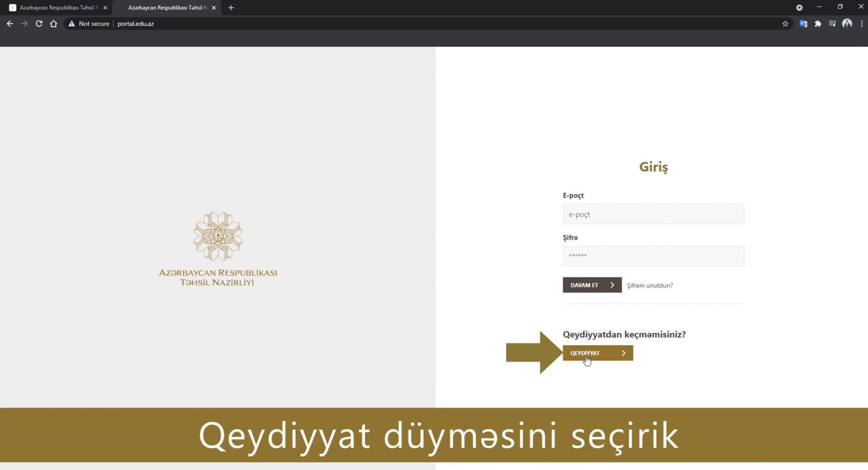This screenshot has width=868, height=470.
Task: Minimize the browser window
Action: click(819, 7)
